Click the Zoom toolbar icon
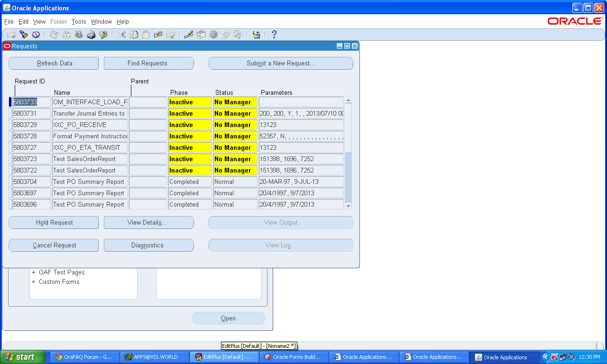This screenshot has width=607, height=364. coord(201,35)
